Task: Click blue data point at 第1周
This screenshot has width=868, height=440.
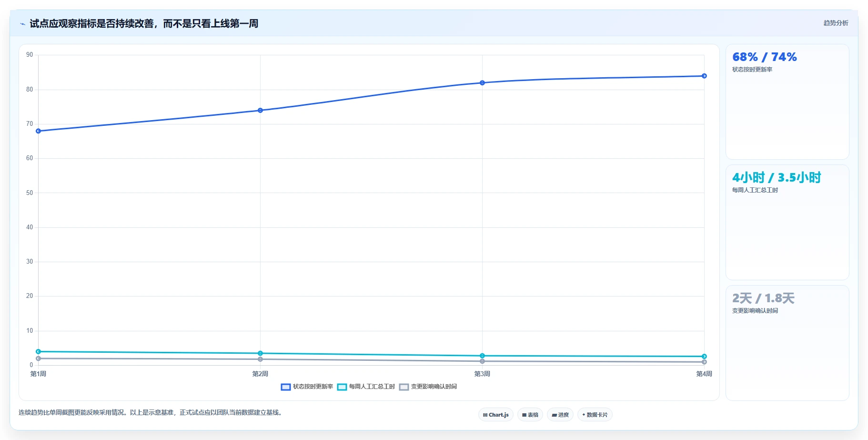Action: point(38,131)
